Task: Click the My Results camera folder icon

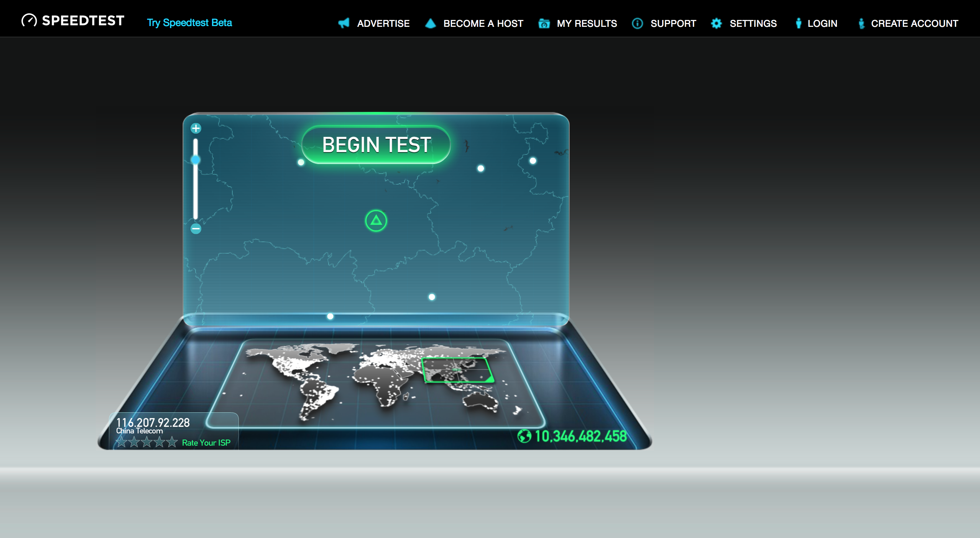Action: tap(544, 23)
